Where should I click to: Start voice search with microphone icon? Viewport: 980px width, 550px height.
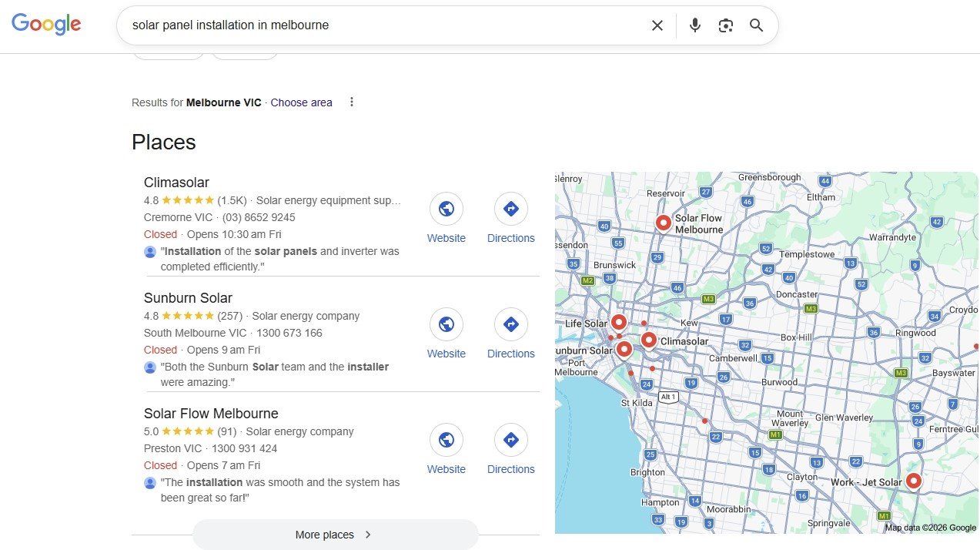click(x=694, y=25)
